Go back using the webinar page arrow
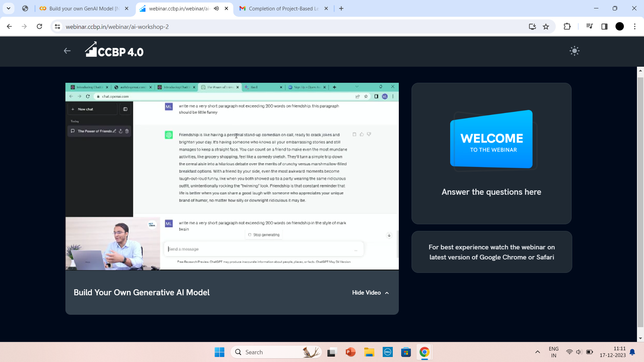The width and height of the screenshot is (644, 362). coord(67,51)
